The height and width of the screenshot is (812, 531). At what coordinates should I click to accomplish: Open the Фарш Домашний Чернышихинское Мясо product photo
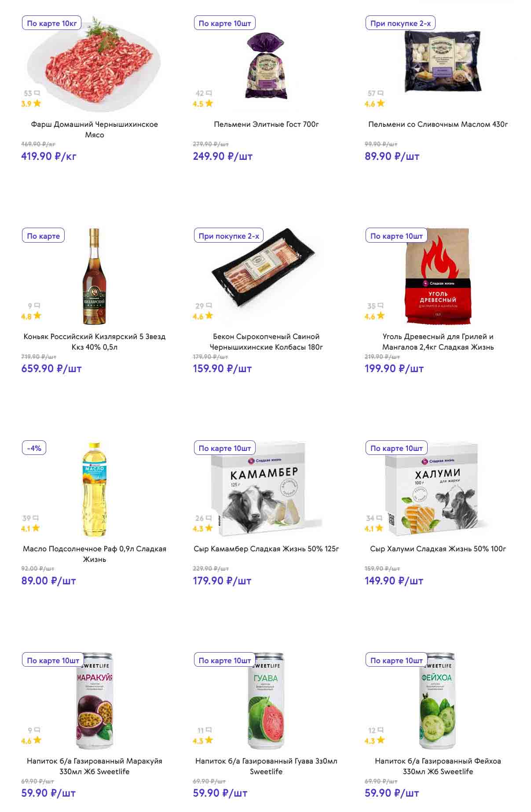tap(94, 65)
